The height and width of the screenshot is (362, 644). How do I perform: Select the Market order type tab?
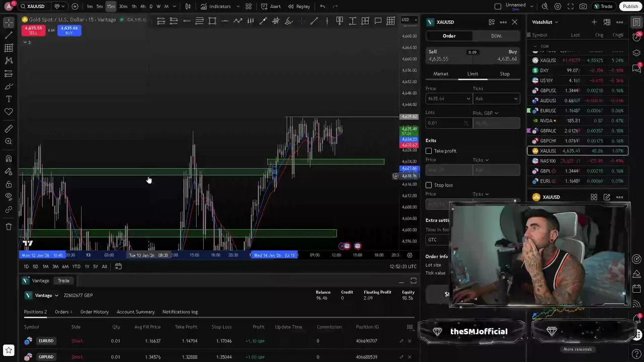(x=441, y=74)
